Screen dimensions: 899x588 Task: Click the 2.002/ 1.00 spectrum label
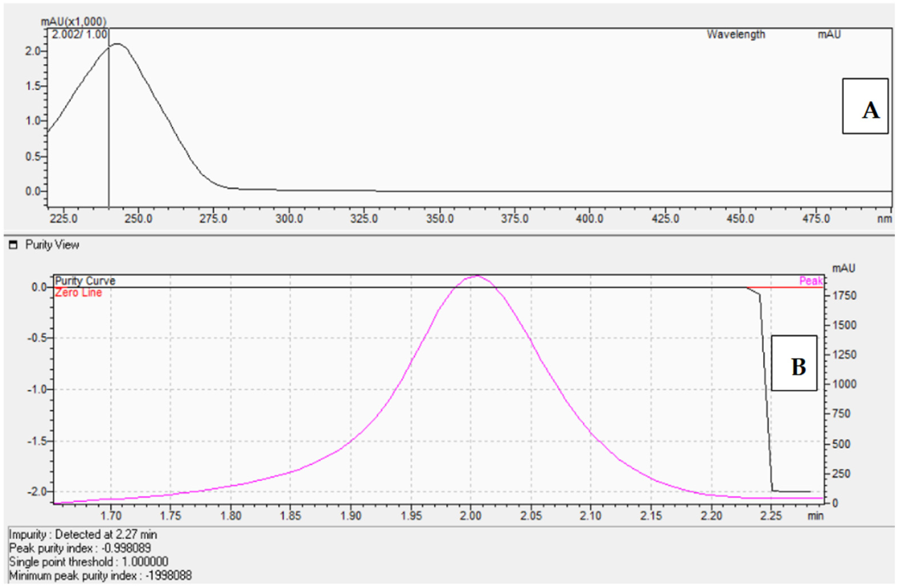click(79, 35)
